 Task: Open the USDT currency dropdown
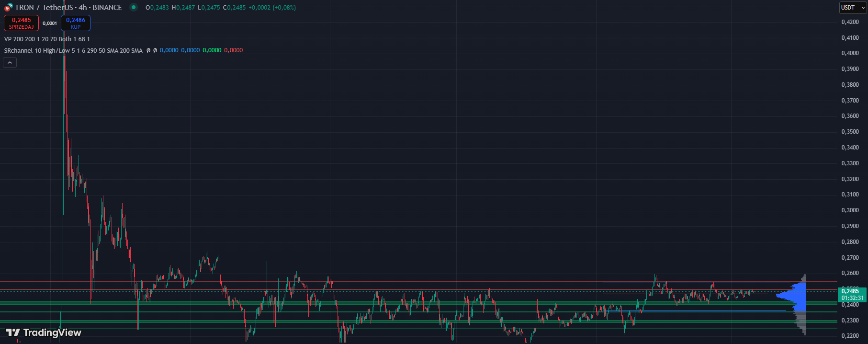pos(853,8)
